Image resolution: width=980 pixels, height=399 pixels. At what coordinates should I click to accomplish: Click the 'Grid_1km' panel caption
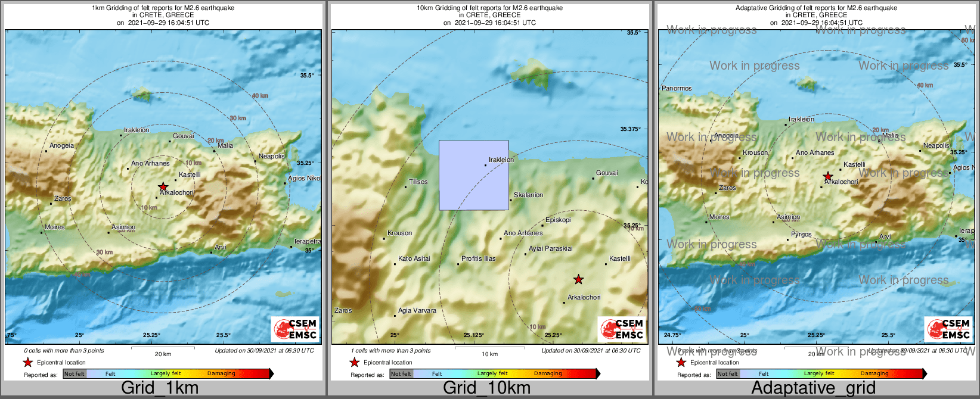pyautogui.click(x=160, y=388)
